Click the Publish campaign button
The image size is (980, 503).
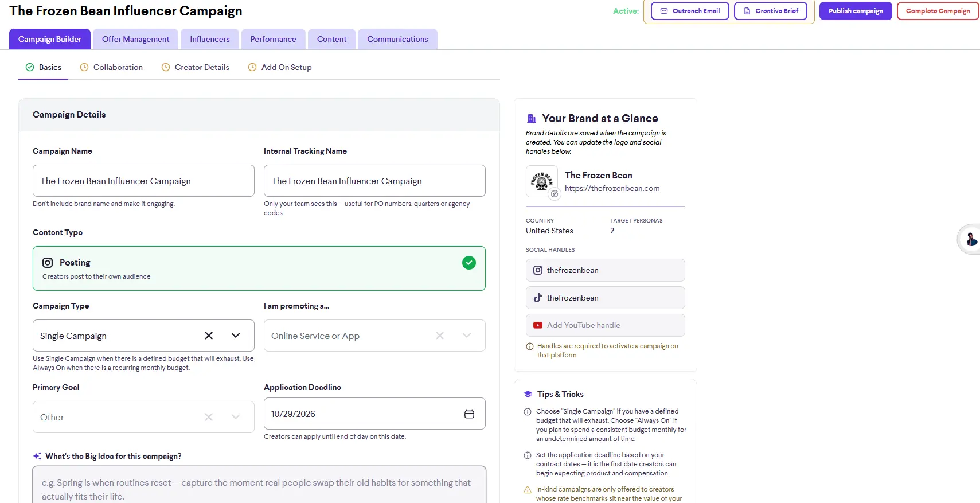[856, 11]
